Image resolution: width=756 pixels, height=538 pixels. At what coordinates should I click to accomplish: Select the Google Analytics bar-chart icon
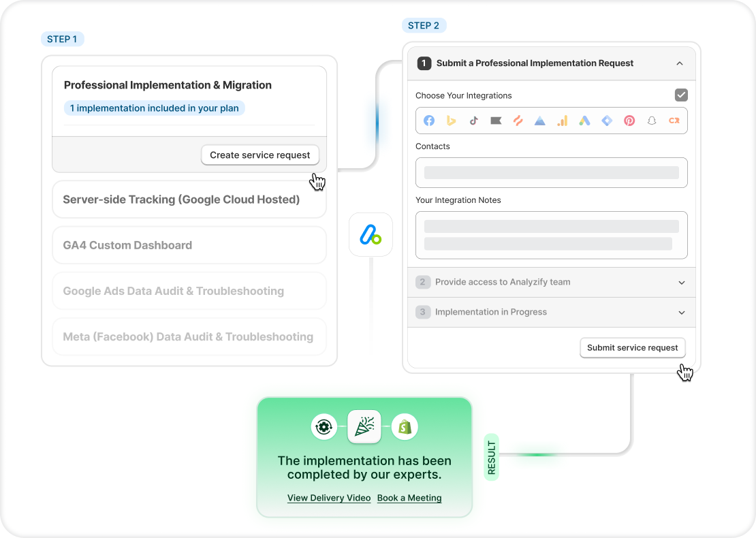point(562,121)
